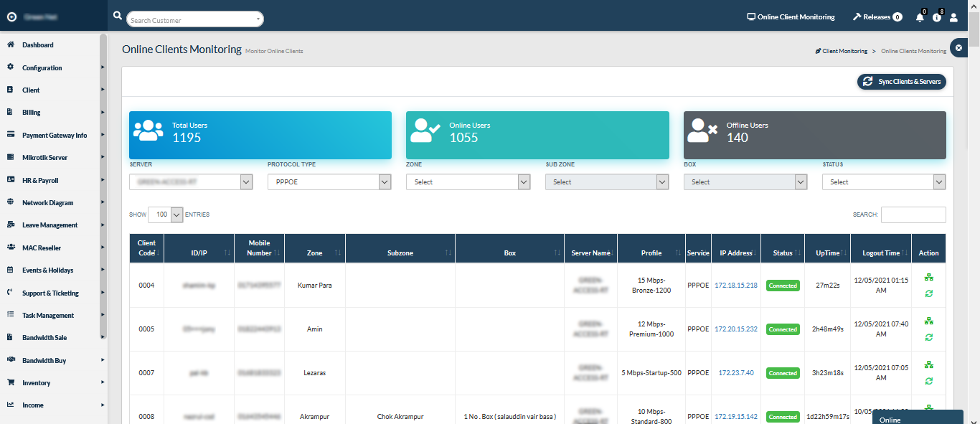Open the info alerts showing 8 items
The image size is (980, 424).
tap(937, 17)
